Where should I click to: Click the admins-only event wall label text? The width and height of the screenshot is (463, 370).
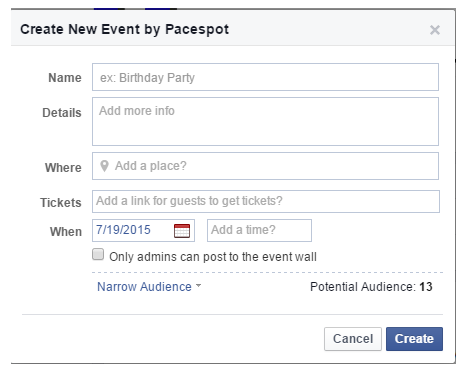click(213, 257)
